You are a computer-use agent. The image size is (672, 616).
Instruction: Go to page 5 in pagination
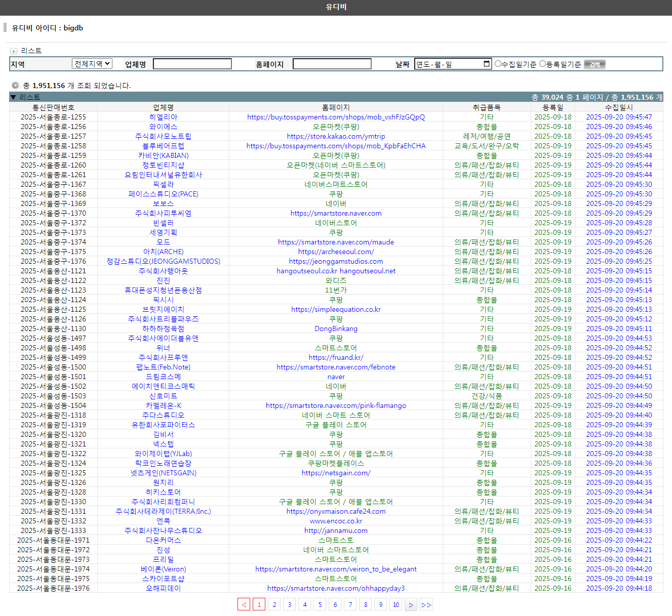(x=320, y=604)
